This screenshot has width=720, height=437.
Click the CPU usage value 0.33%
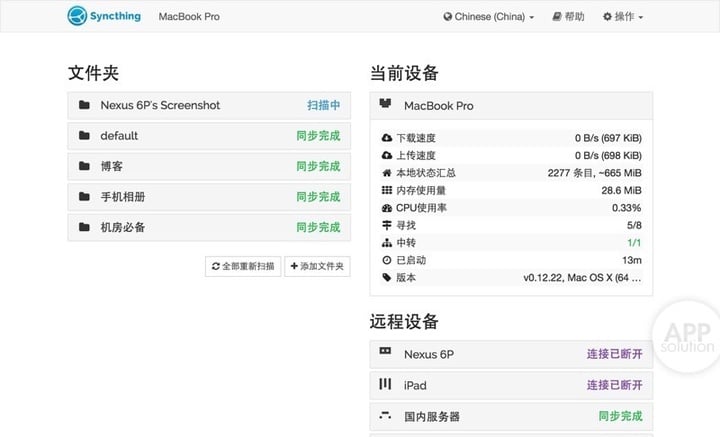(626, 208)
